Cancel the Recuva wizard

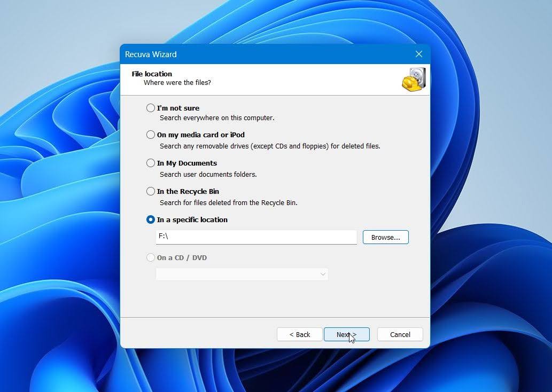coord(400,334)
